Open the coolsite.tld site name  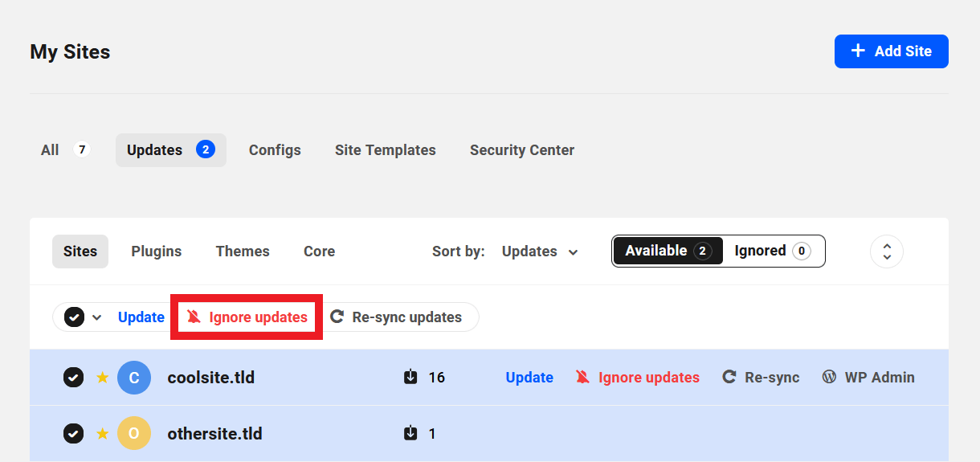[211, 378]
